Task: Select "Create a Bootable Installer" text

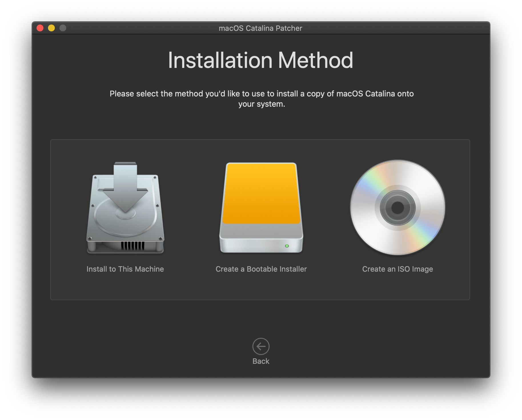Action: click(x=261, y=269)
